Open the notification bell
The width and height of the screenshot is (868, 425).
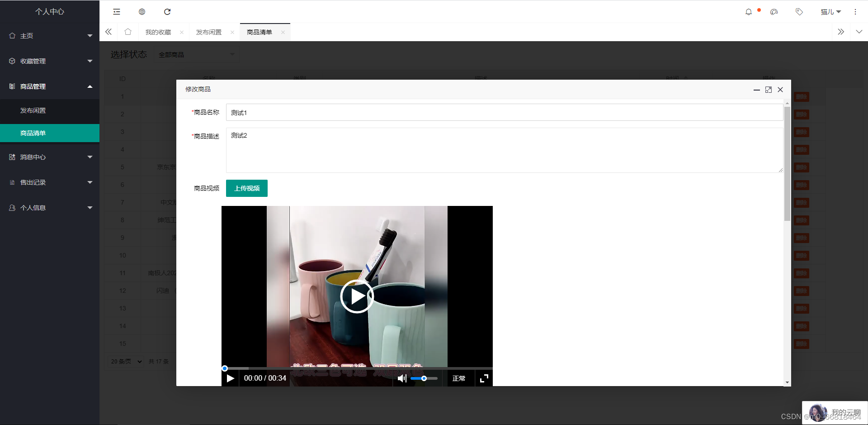(x=749, y=12)
